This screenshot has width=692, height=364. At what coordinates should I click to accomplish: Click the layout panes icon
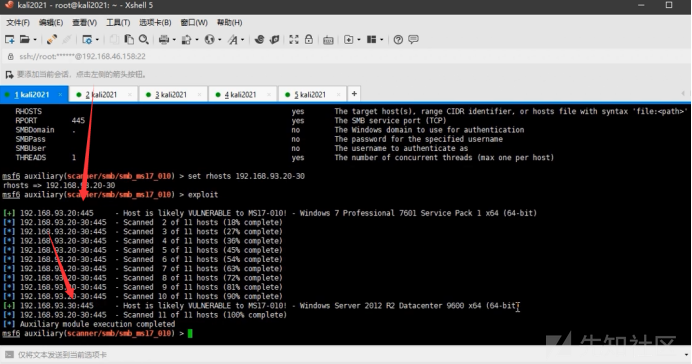372,40
